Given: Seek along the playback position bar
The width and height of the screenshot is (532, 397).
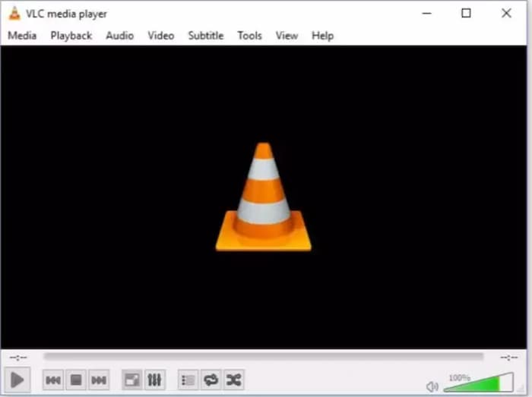Looking at the screenshot, I should (263, 357).
